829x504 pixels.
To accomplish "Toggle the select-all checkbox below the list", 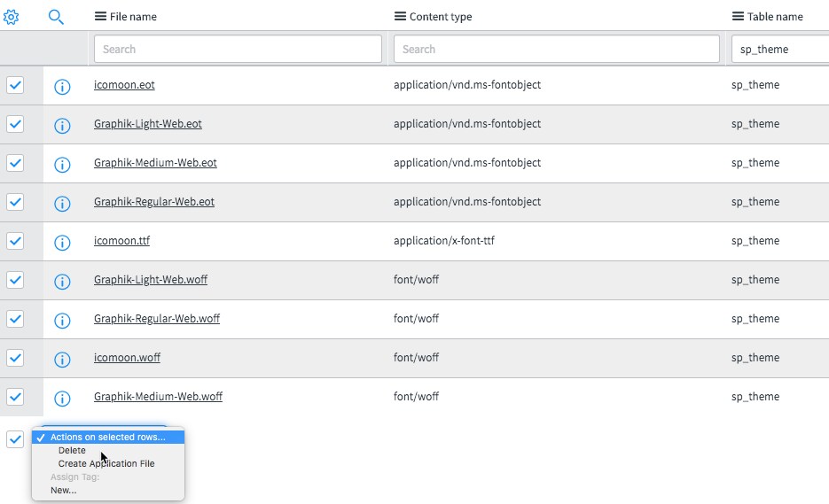I will pos(15,438).
